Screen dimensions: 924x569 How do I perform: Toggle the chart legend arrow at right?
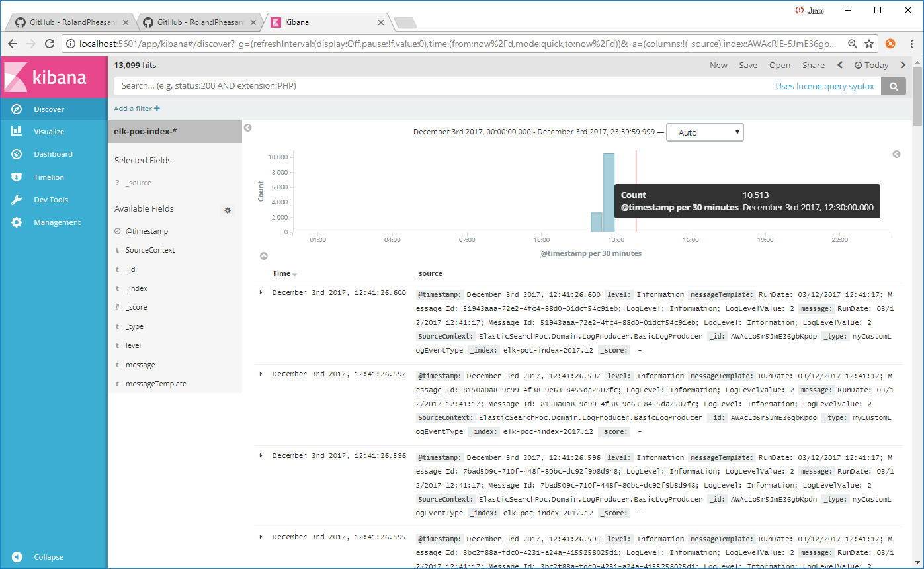(x=896, y=154)
